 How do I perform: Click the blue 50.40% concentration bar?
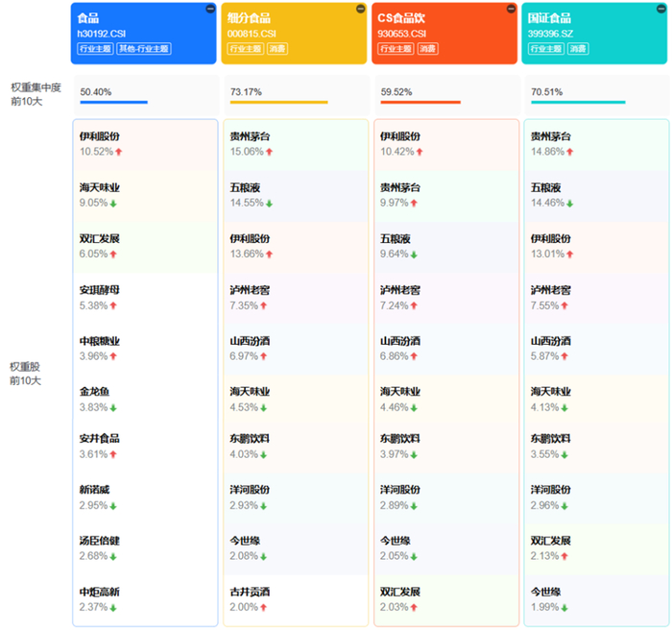click(x=114, y=102)
